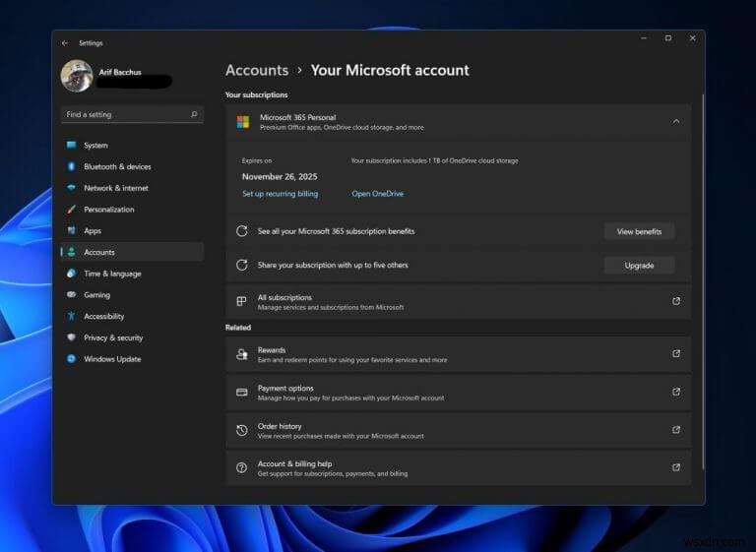756x552 pixels.
Task: Click the All subscriptions row title
Action: 284,297
